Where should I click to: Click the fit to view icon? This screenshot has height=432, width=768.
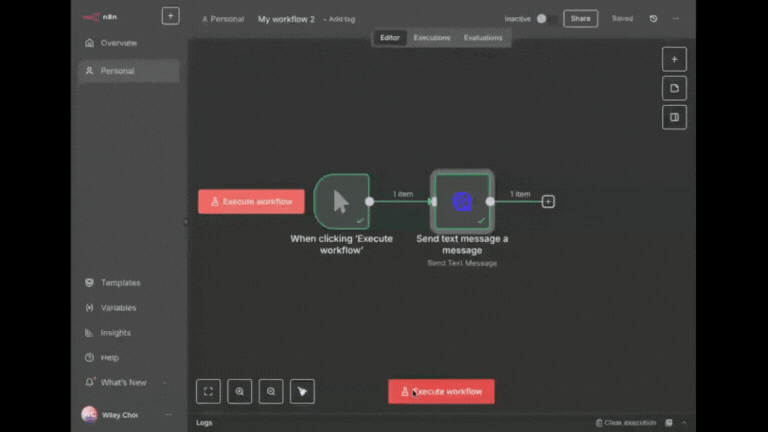[208, 391]
